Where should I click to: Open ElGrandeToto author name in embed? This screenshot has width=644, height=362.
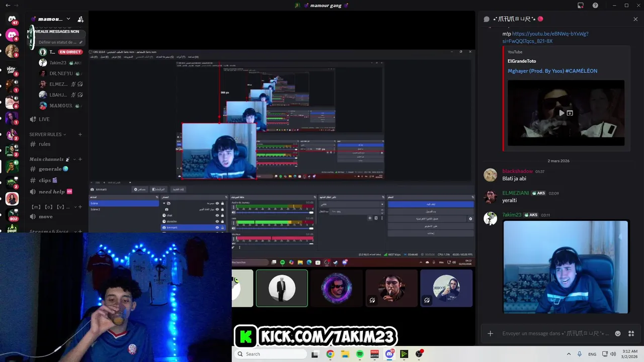(x=522, y=61)
